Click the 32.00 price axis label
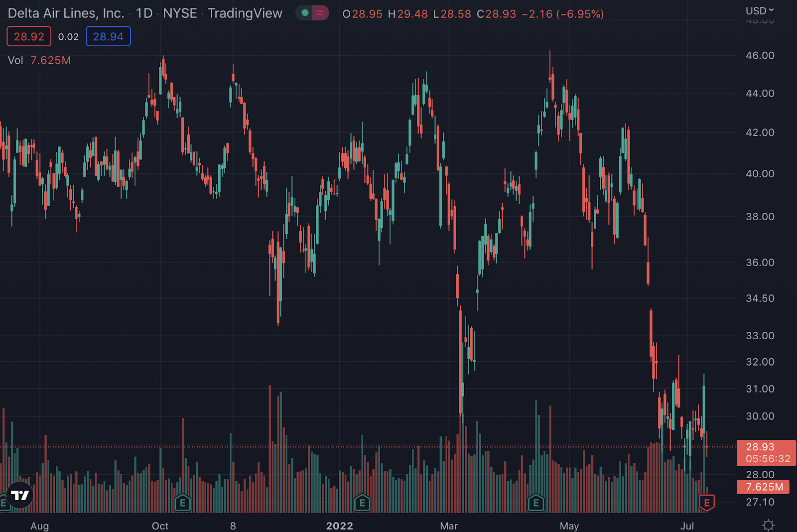797x532 pixels. point(760,362)
